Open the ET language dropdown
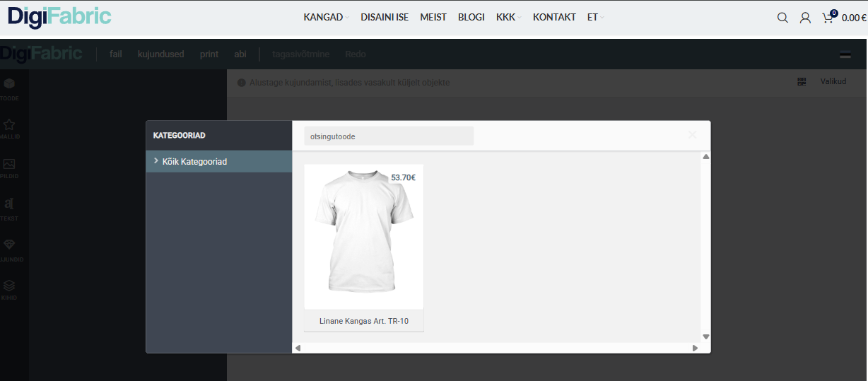Image resolution: width=868 pixels, height=381 pixels. [x=595, y=17]
